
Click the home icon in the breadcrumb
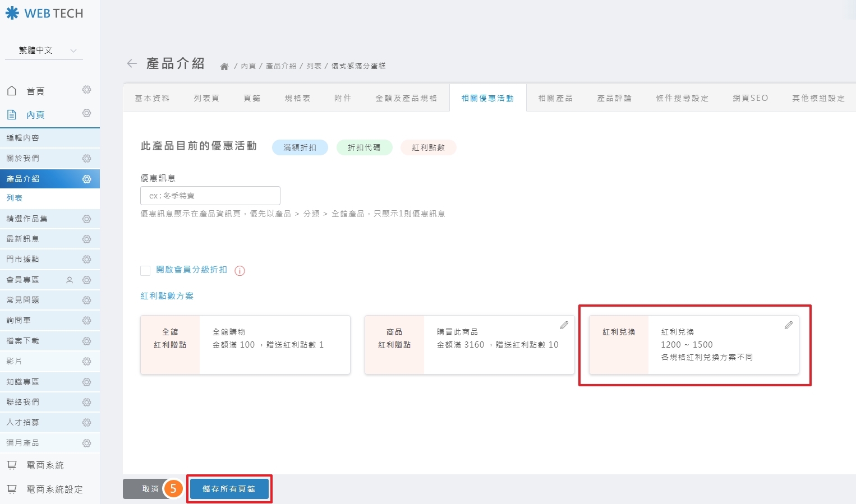click(223, 65)
